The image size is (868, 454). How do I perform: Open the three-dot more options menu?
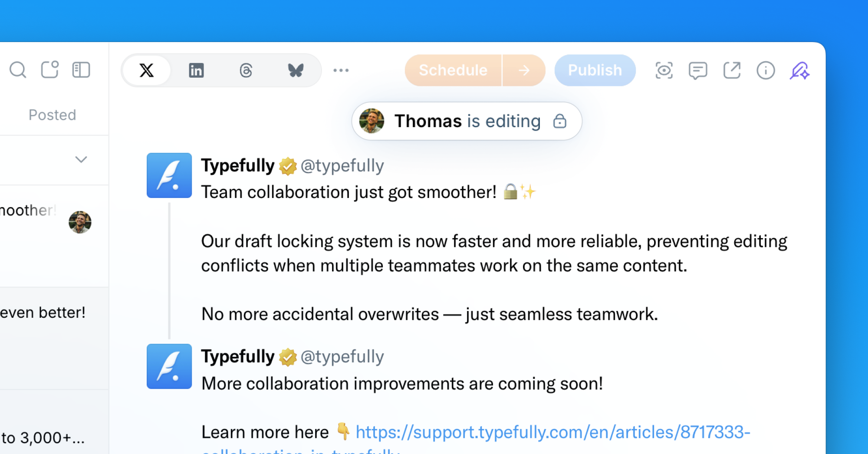341,70
